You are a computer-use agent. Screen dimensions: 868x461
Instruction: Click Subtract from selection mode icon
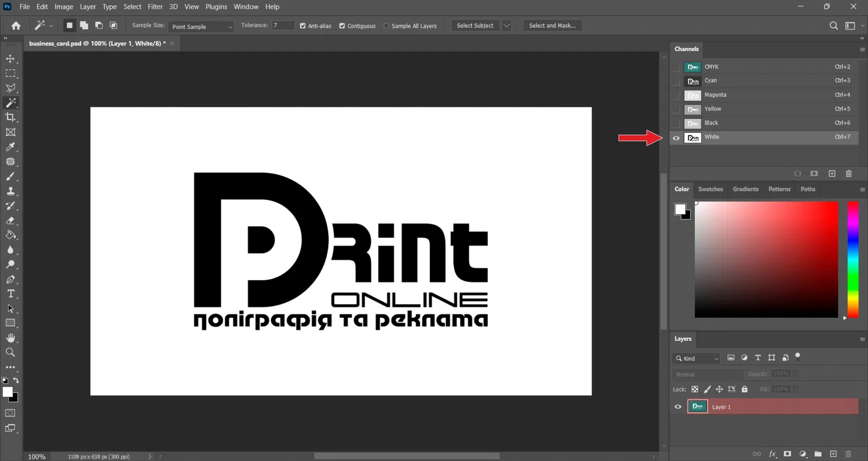(x=99, y=25)
